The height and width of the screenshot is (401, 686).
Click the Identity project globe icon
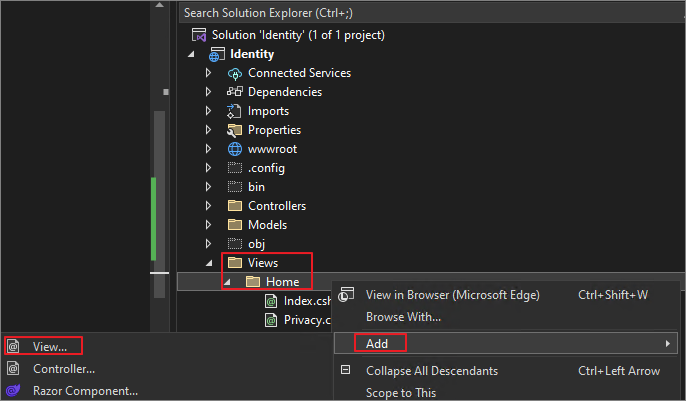(217, 54)
